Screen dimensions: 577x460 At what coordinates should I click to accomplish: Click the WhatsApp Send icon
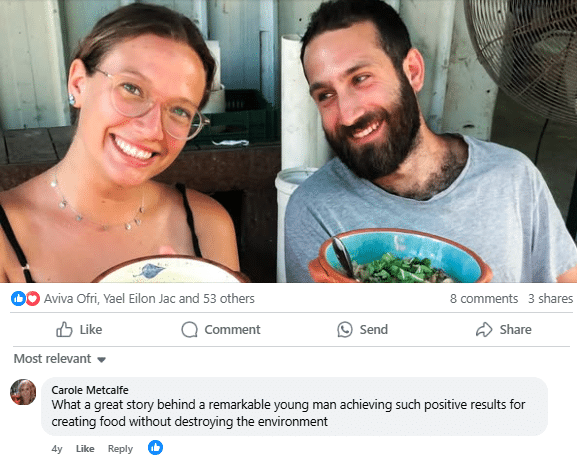[x=345, y=329]
